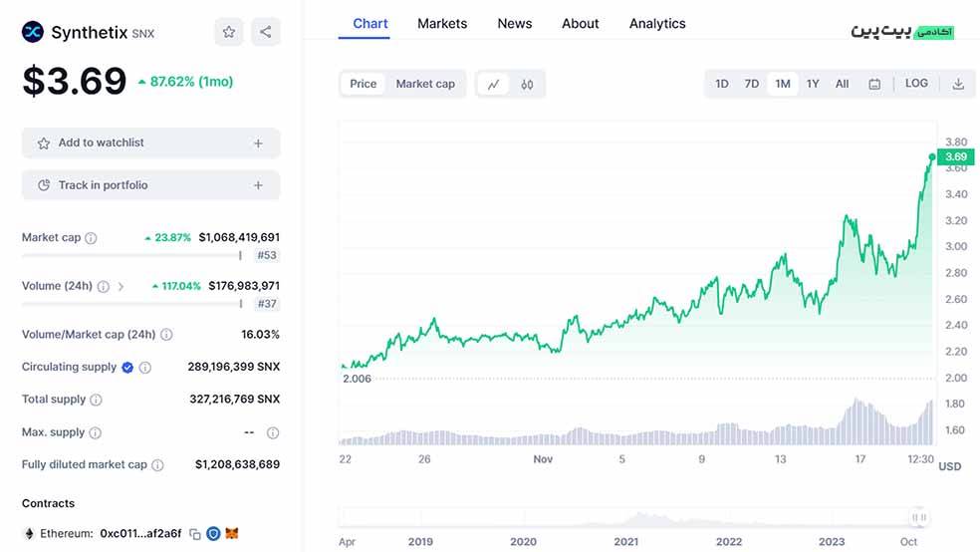Click the timeline range slider handle

(x=919, y=517)
